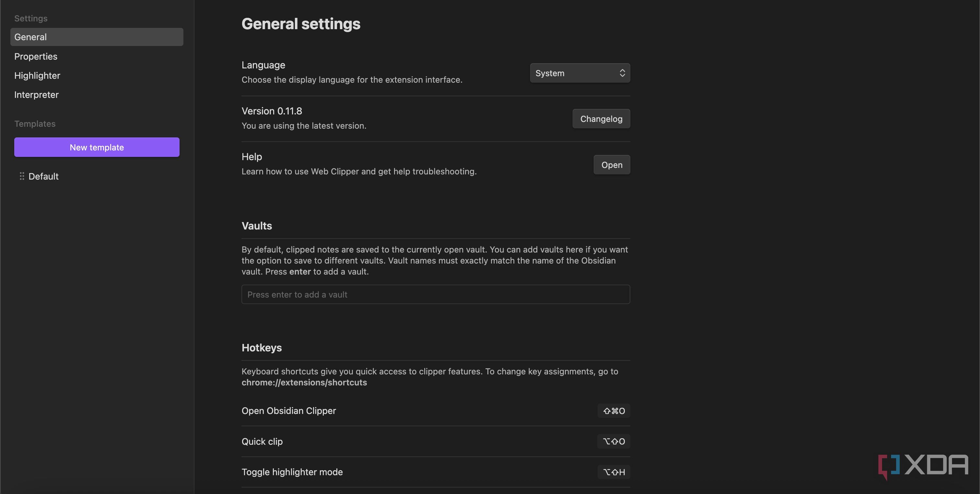Click the 'Templates' sidebar heading
Image resolution: width=980 pixels, height=494 pixels.
pyautogui.click(x=35, y=124)
